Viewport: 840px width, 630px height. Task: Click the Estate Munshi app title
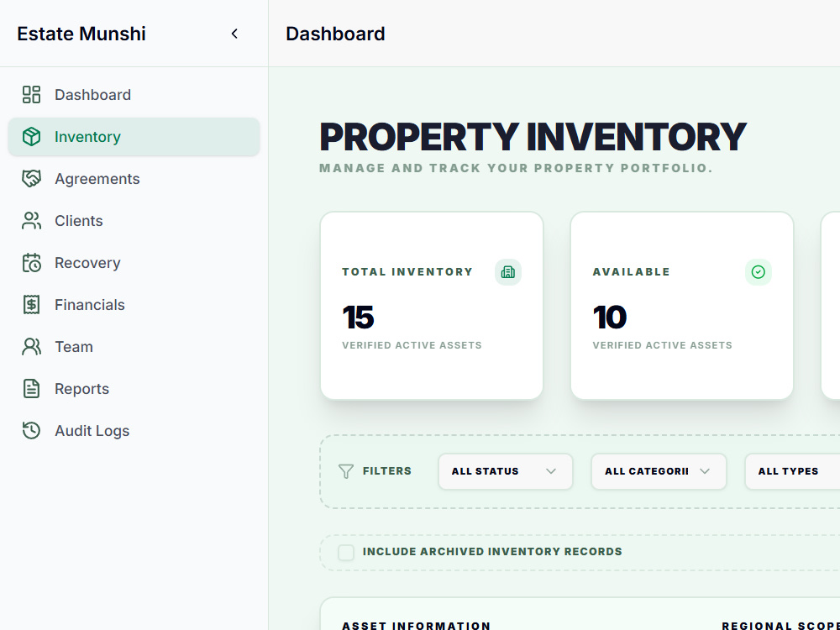81,34
